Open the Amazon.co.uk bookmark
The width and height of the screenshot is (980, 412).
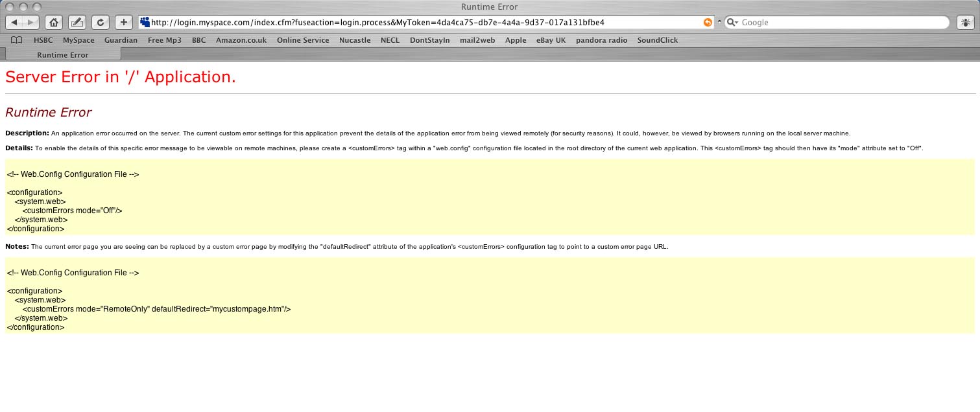pyautogui.click(x=241, y=40)
